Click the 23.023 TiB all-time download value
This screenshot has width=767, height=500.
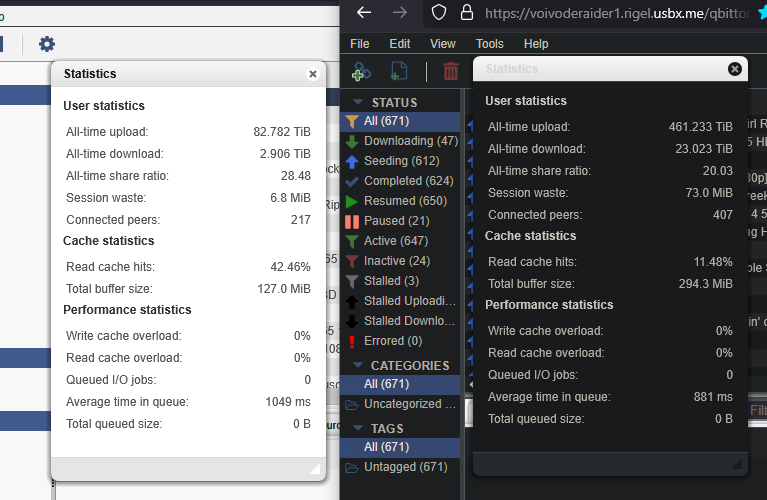pyautogui.click(x=704, y=149)
